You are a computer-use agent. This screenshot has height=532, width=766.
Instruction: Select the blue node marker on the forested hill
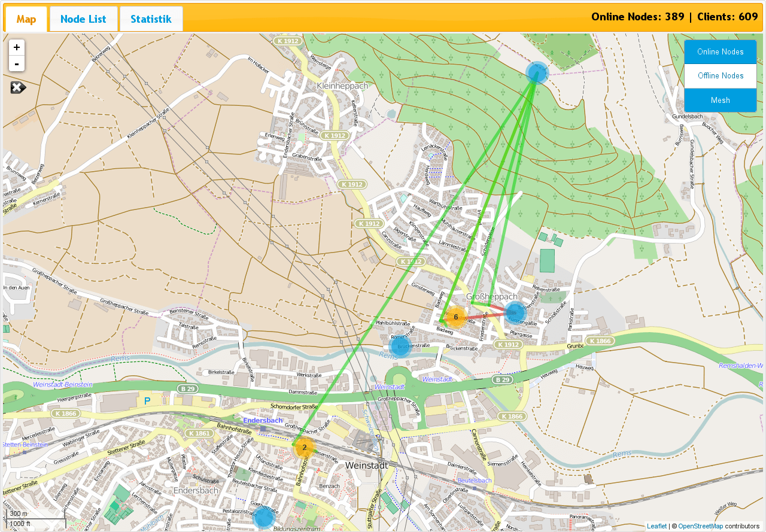pos(537,72)
